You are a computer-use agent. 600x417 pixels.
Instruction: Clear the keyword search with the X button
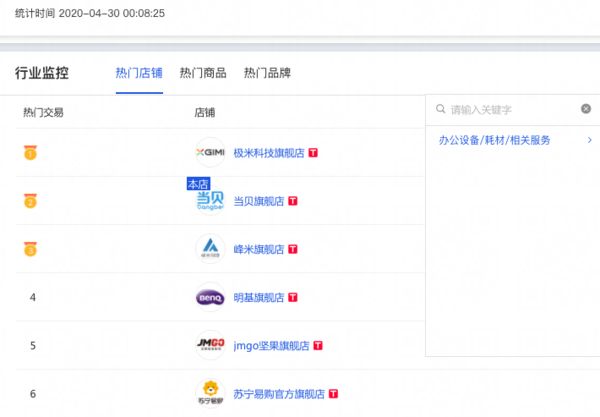click(x=586, y=109)
